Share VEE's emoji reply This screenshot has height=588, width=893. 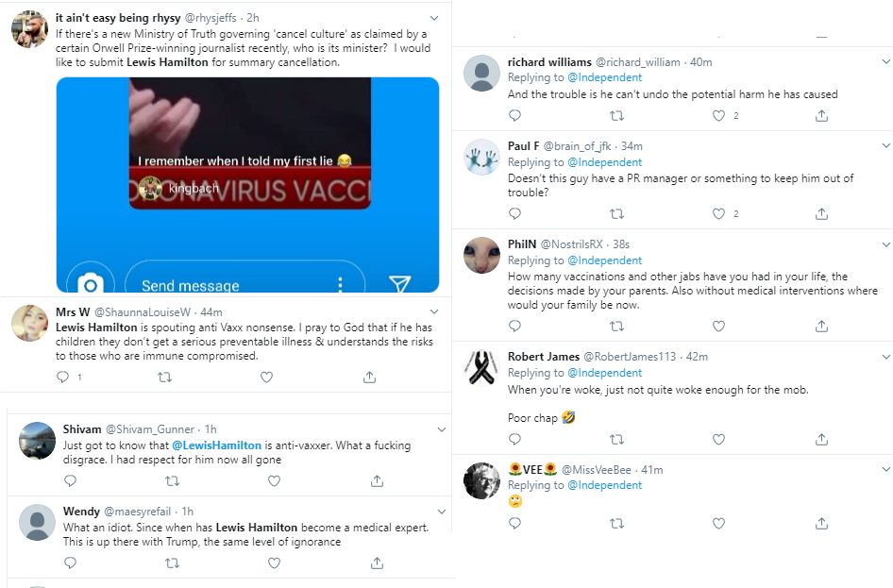pos(821,523)
